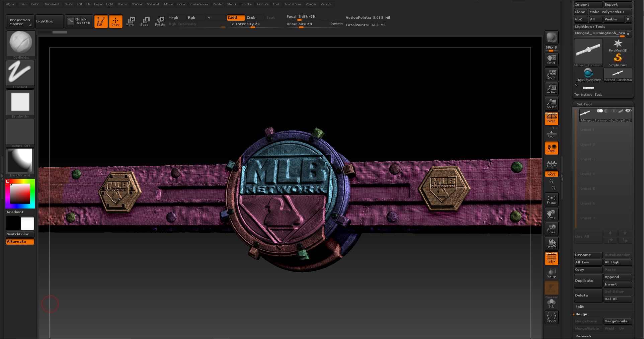
Task: Open the Alpha menu
Action: [10, 4]
